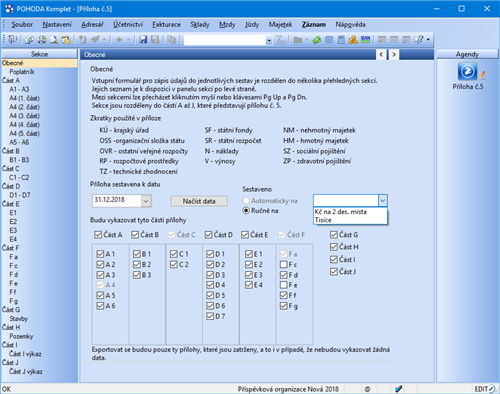
Task: Open the toolbar search combo box arrow
Action: (269, 40)
